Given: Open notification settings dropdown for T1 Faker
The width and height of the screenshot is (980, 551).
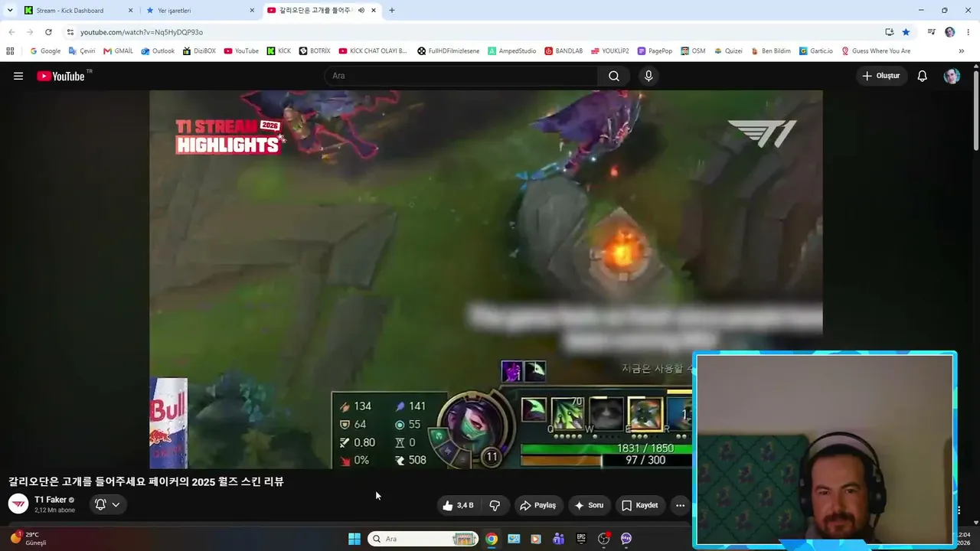Looking at the screenshot, I should [x=108, y=504].
